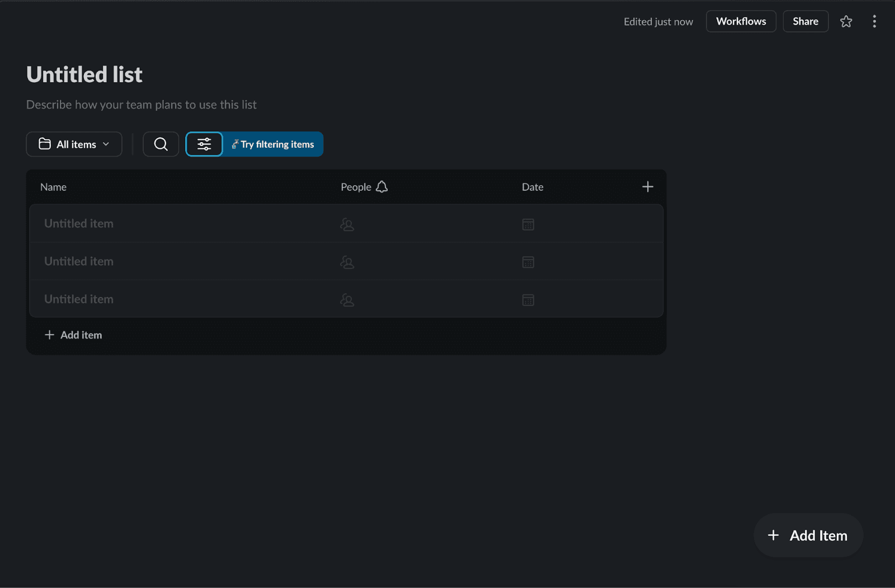
Task: Set date for first Untitled item row
Action: (x=528, y=224)
